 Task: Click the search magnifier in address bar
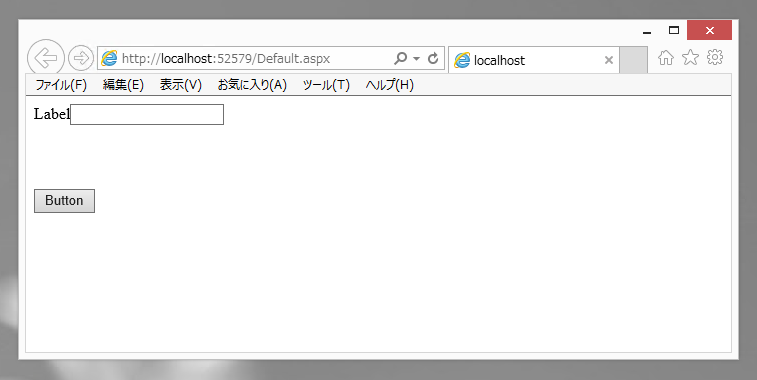pos(400,58)
